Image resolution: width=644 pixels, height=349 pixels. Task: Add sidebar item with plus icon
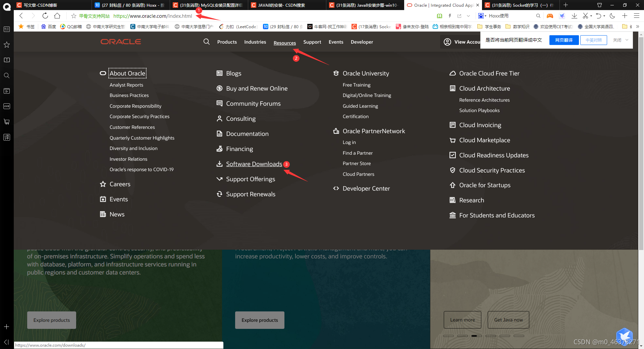coord(7,327)
